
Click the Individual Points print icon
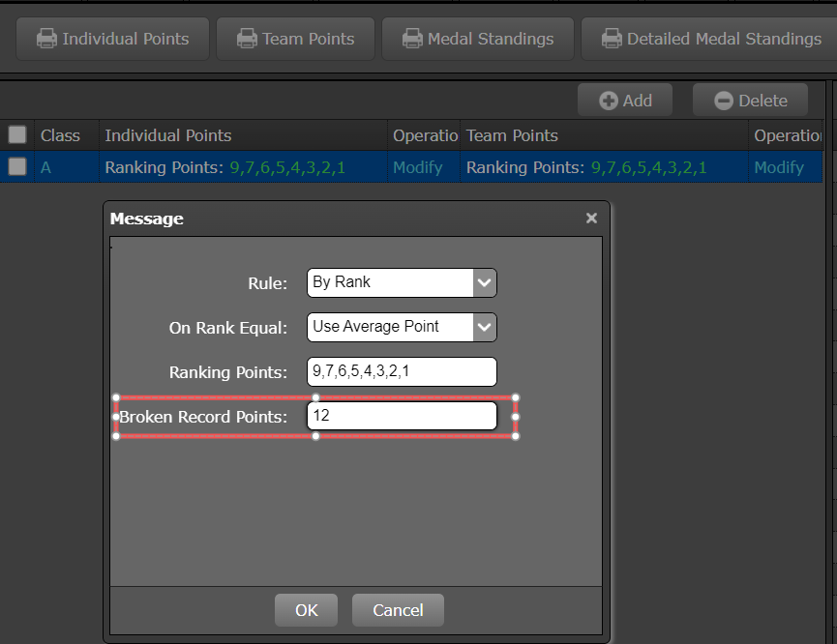click(x=46, y=39)
